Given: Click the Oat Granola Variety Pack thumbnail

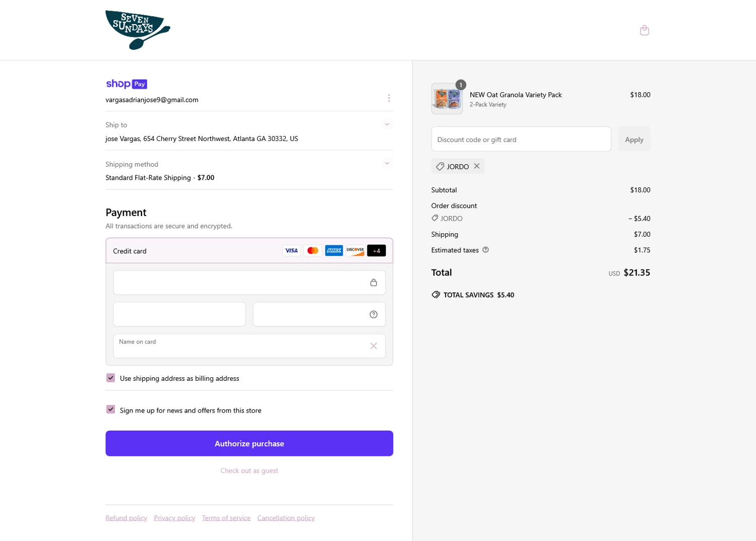Looking at the screenshot, I should (x=447, y=98).
